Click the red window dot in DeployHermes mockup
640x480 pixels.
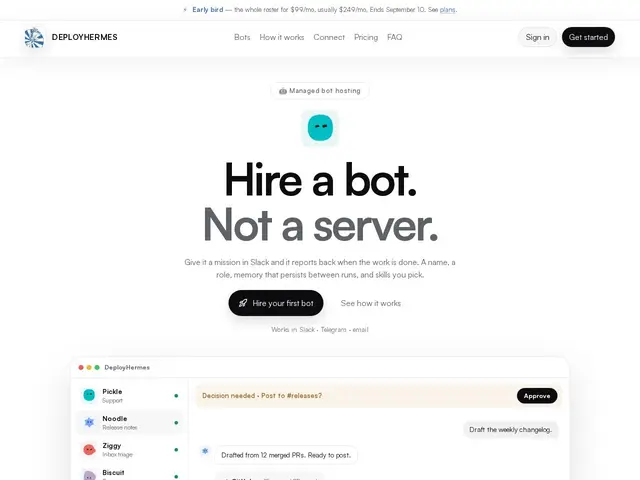(81, 367)
